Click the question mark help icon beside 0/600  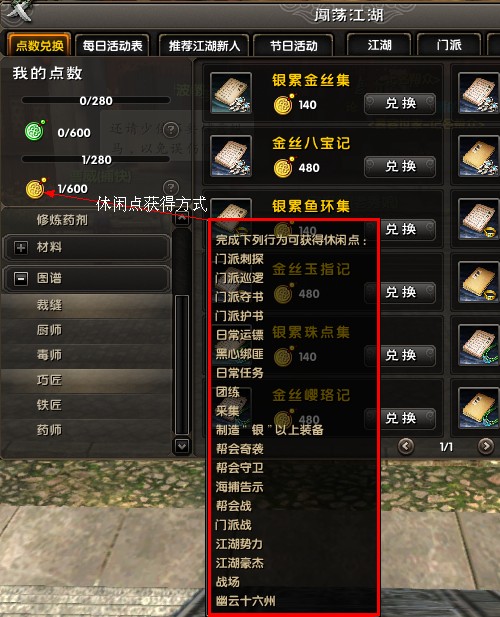pos(171,129)
